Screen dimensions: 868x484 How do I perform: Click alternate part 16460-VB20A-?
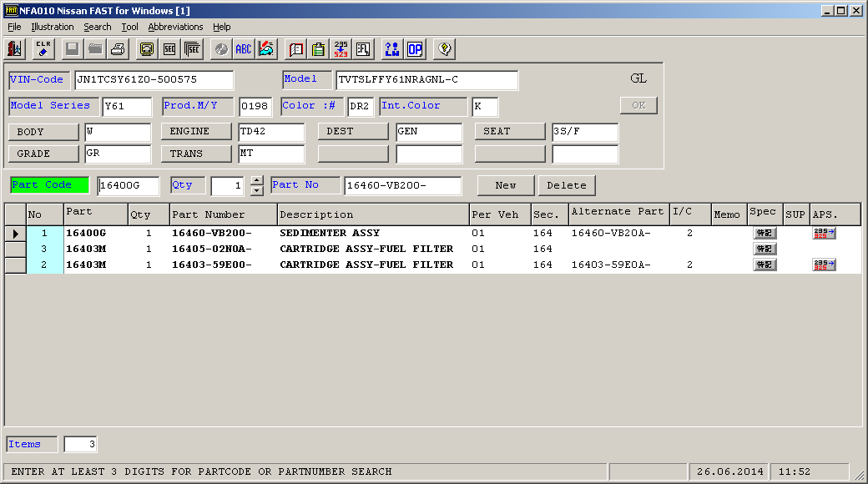tap(611, 233)
